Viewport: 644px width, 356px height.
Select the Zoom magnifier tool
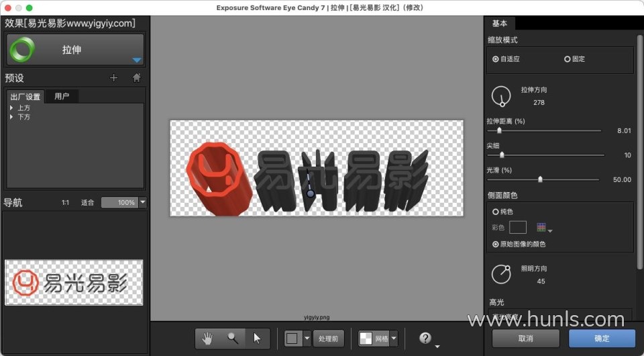[233, 338]
